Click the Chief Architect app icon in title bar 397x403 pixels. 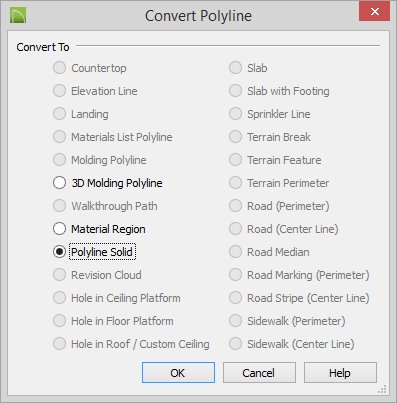18,16
